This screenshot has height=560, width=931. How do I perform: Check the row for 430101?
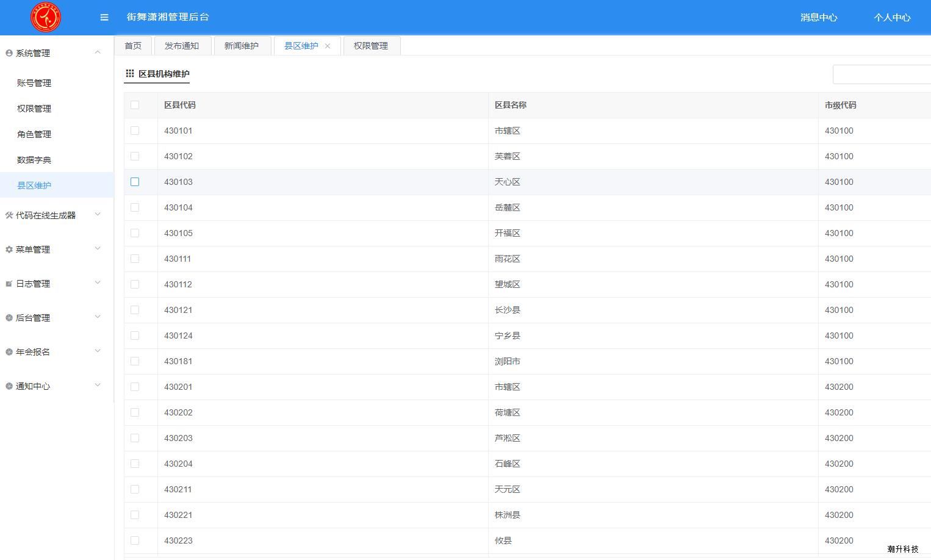coord(135,131)
